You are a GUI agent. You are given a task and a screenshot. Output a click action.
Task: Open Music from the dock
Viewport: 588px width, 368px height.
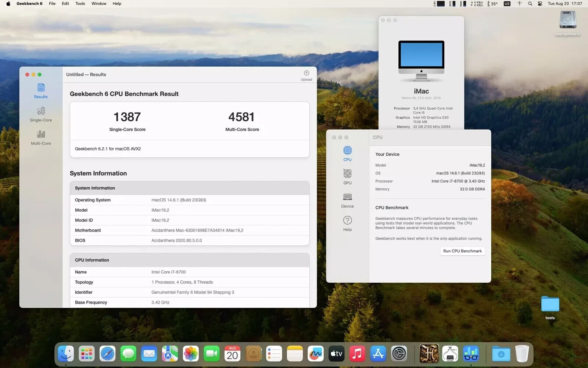pos(357,354)
